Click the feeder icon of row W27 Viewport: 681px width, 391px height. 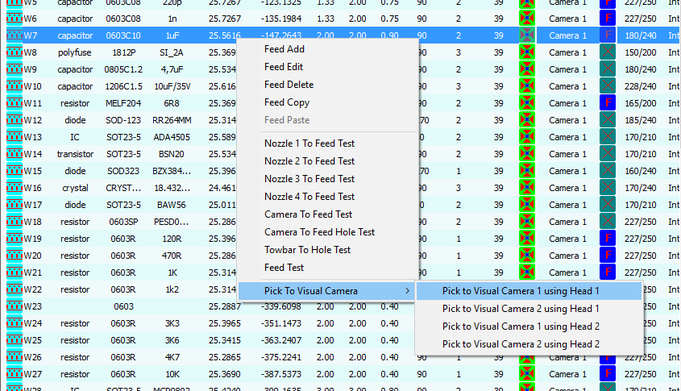[14, 374]
